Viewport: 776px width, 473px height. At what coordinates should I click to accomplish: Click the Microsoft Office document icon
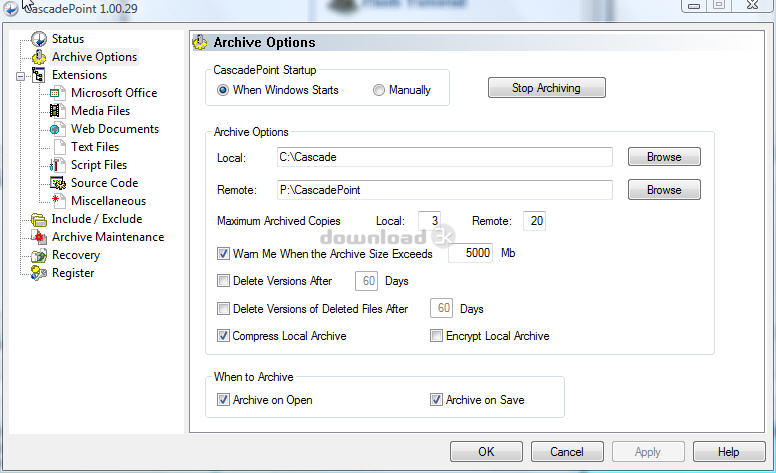click(x=56, y=93)
